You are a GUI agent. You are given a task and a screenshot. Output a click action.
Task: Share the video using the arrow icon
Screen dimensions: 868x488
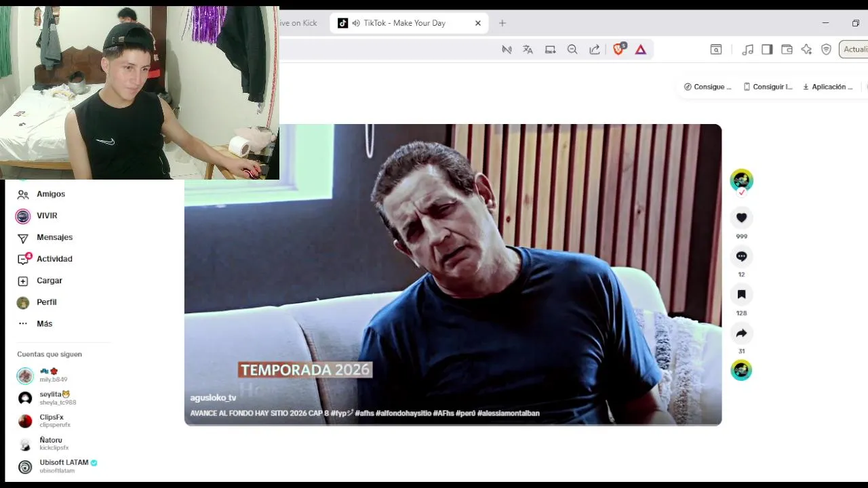click(741, 333)
